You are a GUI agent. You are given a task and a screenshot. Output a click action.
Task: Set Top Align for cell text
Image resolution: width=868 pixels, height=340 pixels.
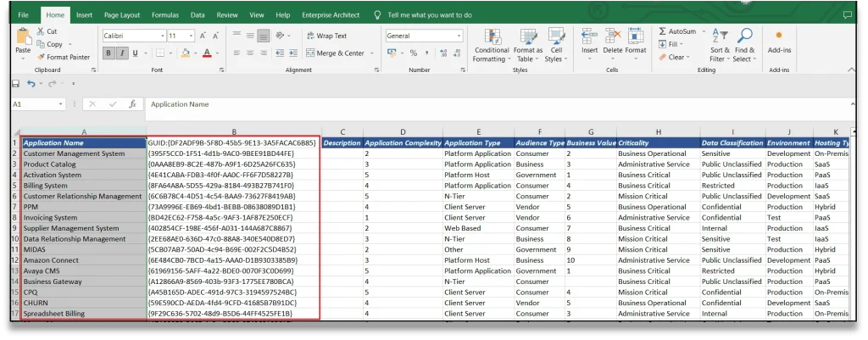[237, 36]
